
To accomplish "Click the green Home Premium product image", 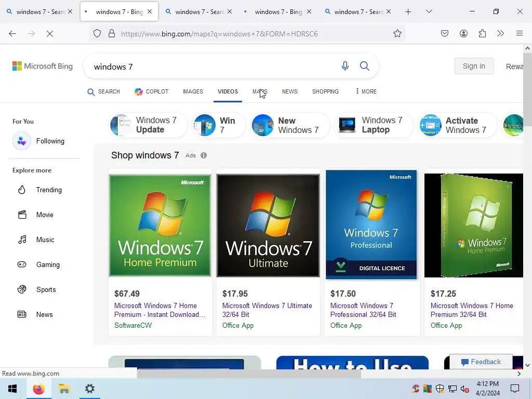I will [x=160, y=226].
